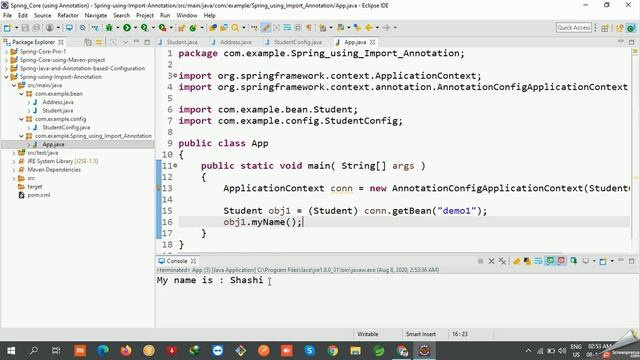Click Last Edit Location icon
The image size is (640, 360).
pos(357,28)
